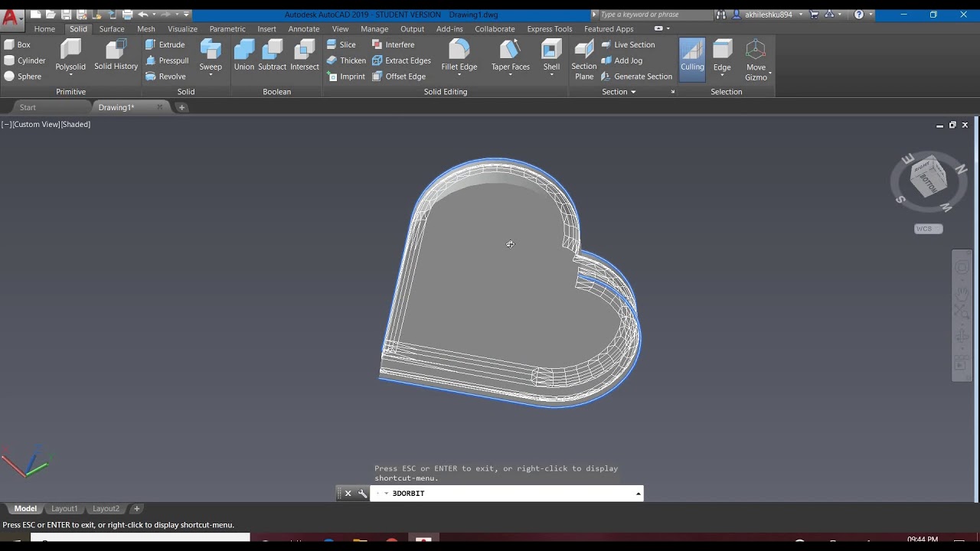Start the Extrude command
The width and height of the screenshot is (980, 551).
pyautogui.click(x=165, y=44)
